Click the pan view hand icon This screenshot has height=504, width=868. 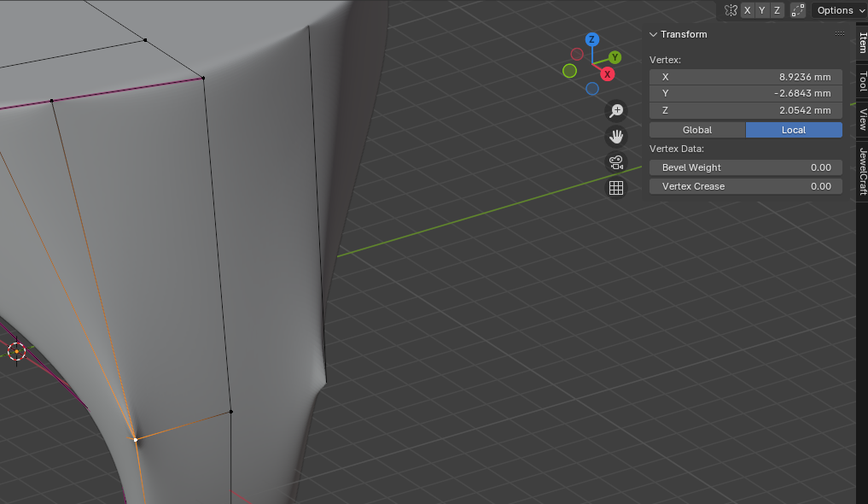(x=615, y=137)
